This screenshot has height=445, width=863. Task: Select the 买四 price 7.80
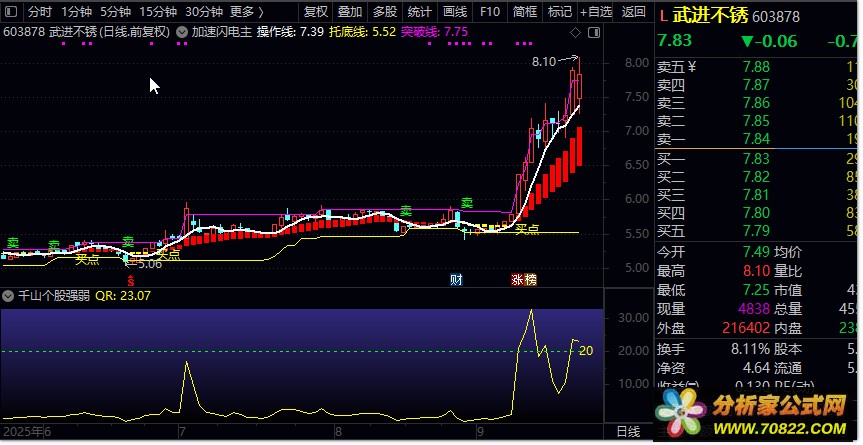(756, 212)
